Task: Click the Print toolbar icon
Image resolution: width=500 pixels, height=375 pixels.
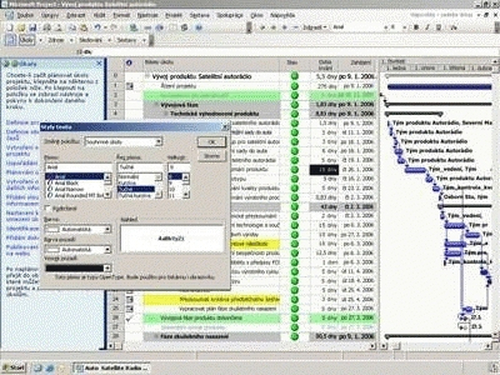Action: pos(47,28)
